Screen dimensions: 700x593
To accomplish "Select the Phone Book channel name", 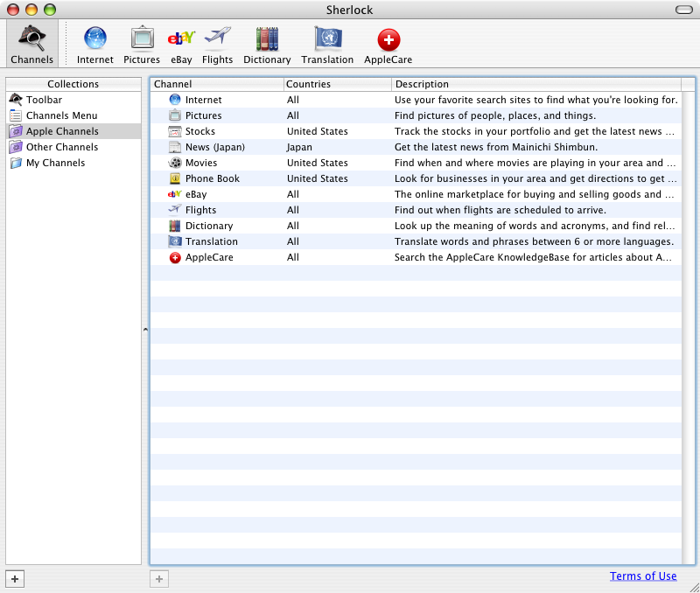I will click(x=213, y=178).
